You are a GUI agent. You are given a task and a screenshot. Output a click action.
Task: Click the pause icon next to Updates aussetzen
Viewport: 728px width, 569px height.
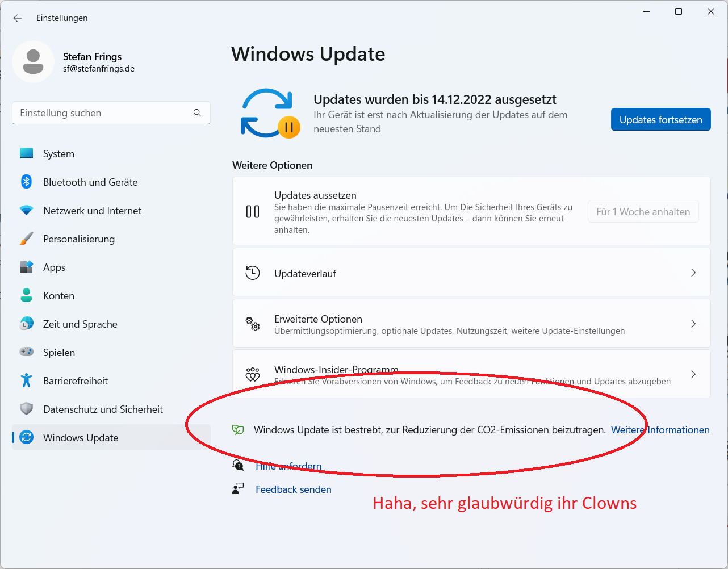pyautogui.click(x=253, y=212)
